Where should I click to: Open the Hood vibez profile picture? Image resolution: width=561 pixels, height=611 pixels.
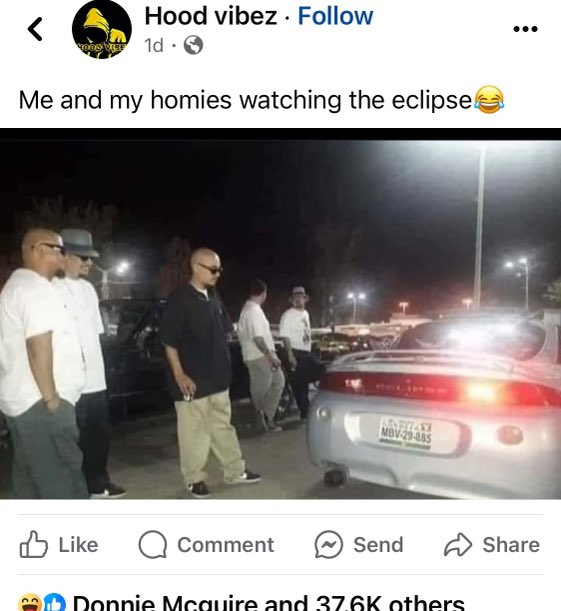[102, 29]
